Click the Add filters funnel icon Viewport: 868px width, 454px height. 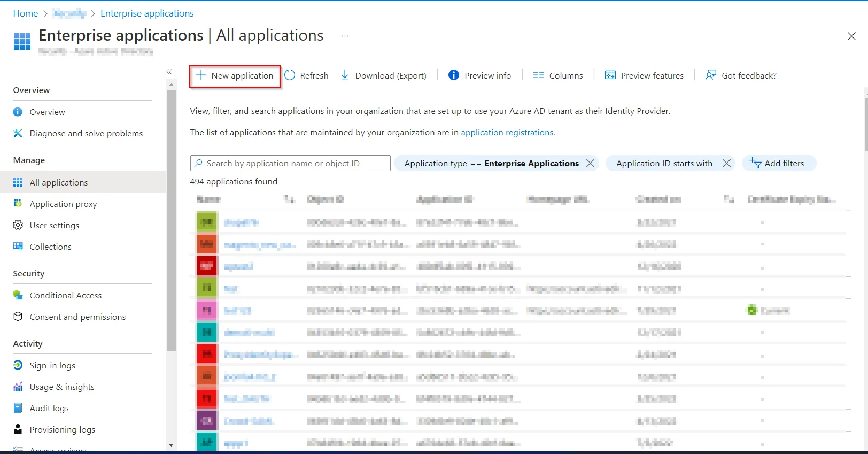tap(755, 163)
